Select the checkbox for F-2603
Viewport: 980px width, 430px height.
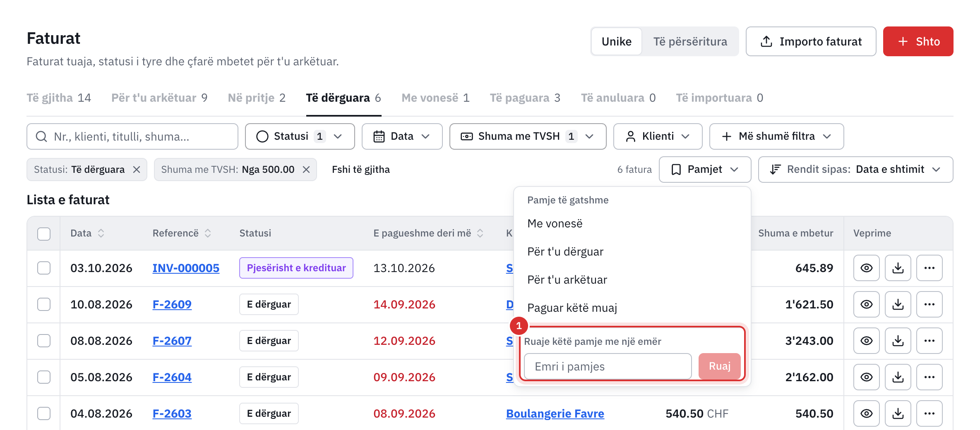pyautogui.click(x=44, y=413)
